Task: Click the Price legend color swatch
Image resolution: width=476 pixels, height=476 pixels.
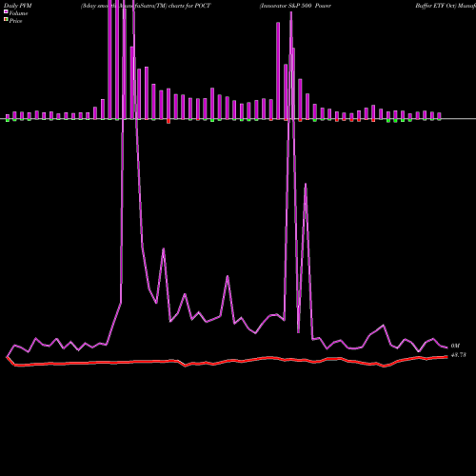Action: coord(6,20)
